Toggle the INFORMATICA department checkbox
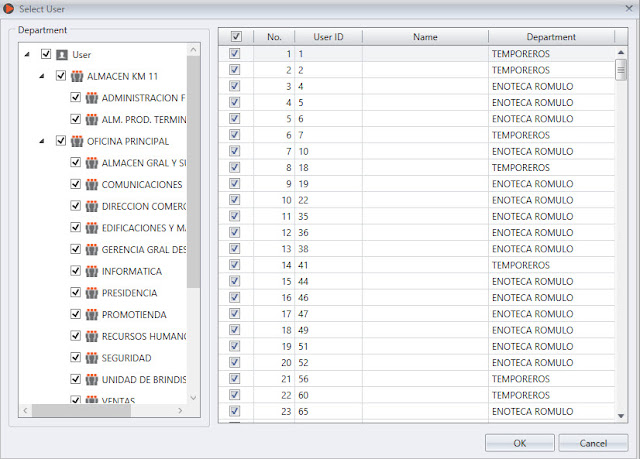 coord(76,270)
